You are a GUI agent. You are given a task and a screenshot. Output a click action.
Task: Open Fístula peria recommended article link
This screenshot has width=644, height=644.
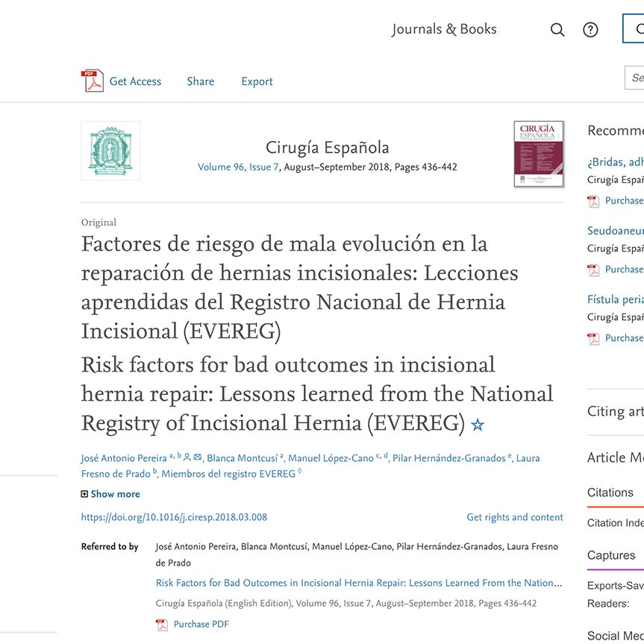(x=615, y=299)
